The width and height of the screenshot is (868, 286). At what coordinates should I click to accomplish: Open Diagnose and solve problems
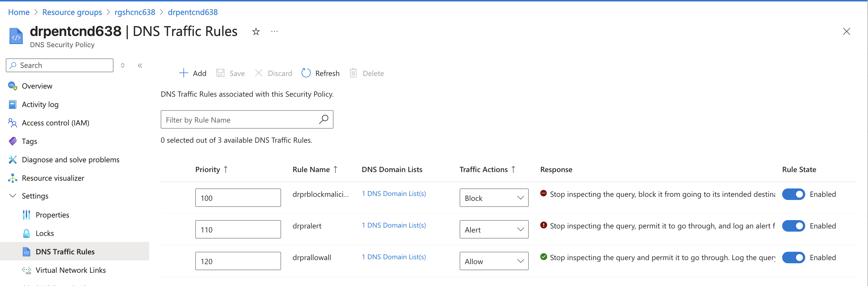click(x=71, y=159)
